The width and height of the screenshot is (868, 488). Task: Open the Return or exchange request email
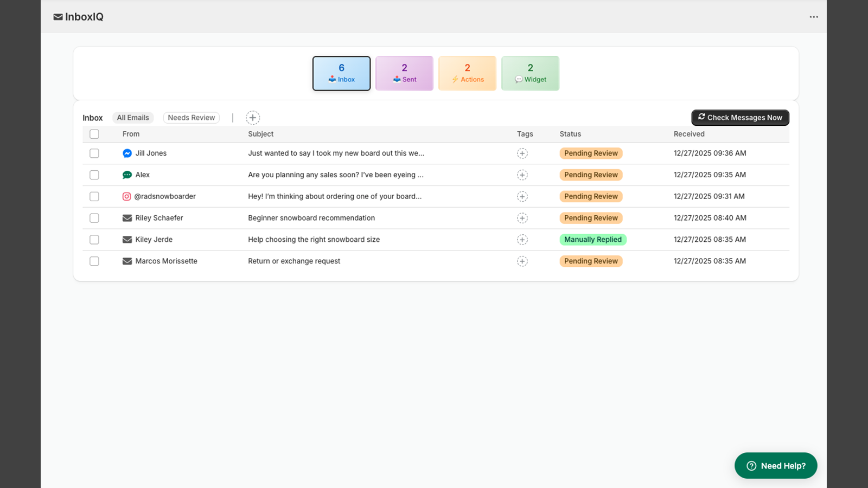[294, 261]
